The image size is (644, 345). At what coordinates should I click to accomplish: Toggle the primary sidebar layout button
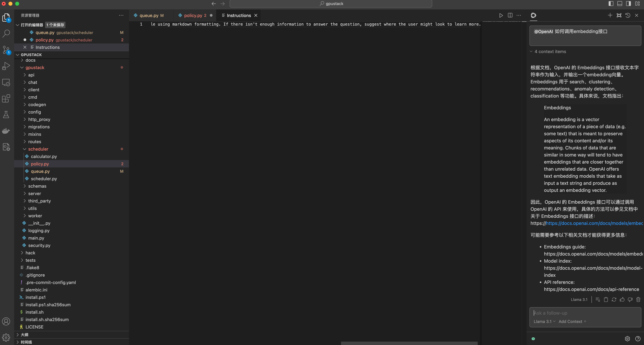click(611, 4)
